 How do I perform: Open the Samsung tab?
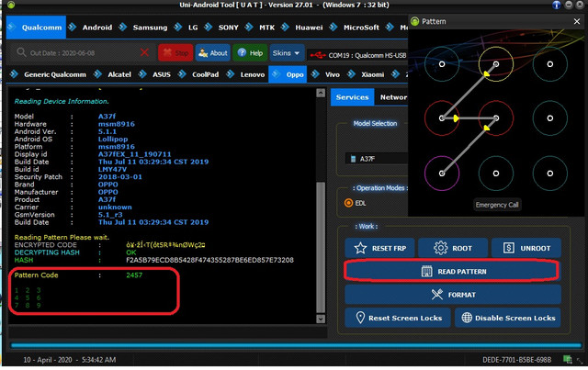(150, 28)
